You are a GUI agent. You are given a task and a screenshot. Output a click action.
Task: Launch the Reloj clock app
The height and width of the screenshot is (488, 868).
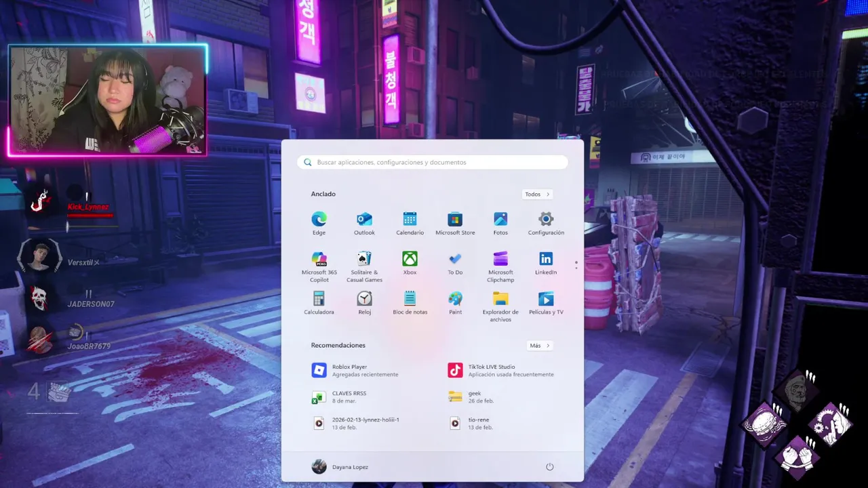(x=364, y=304)
